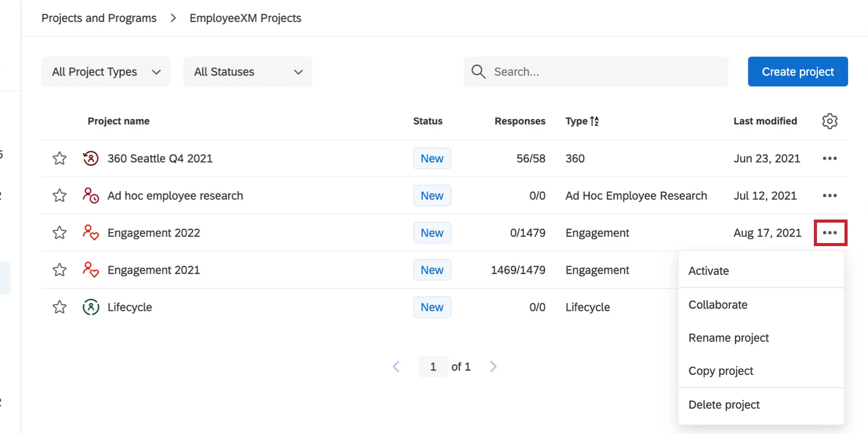This screenshot has width=868, height=434.
Task: Choose Copy project in the dropdown menu
Action: 720,371
